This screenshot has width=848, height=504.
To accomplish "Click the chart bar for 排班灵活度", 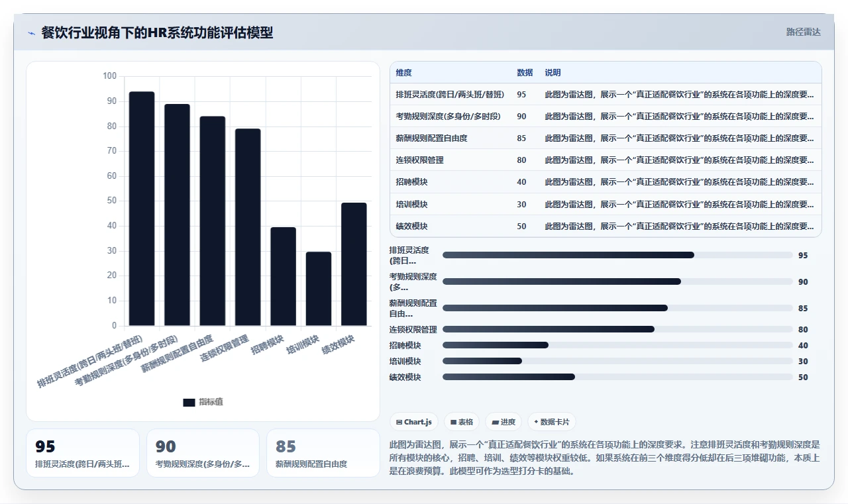I will tap(142, 209).
